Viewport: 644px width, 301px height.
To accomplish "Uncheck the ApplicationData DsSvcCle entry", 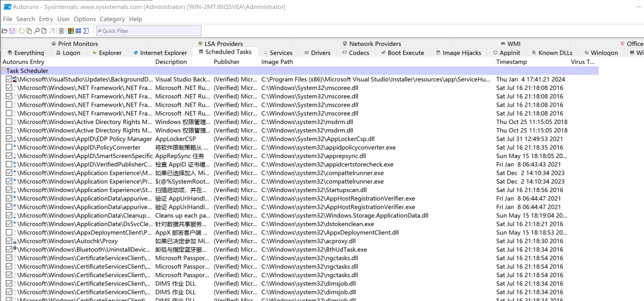I will click(9, 224).
